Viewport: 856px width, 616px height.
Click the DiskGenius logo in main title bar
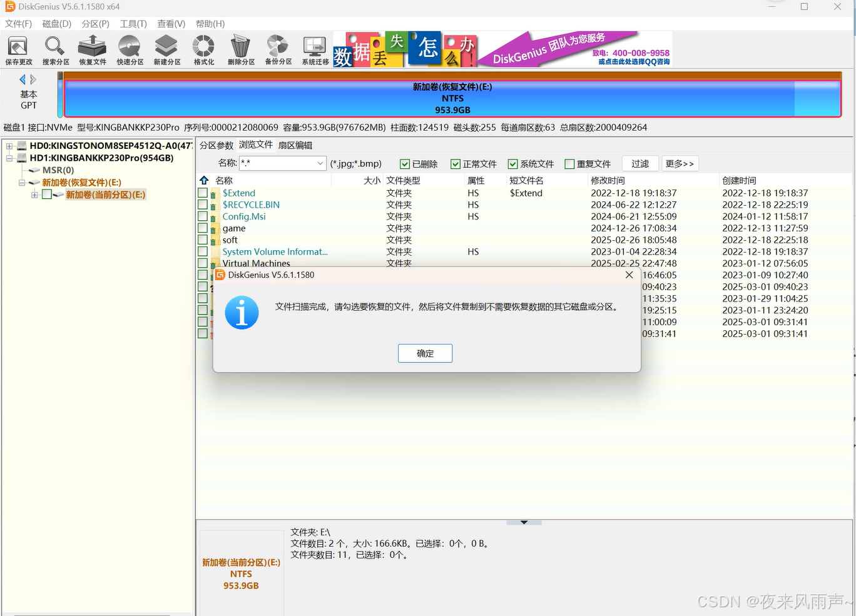pos(10,6)
